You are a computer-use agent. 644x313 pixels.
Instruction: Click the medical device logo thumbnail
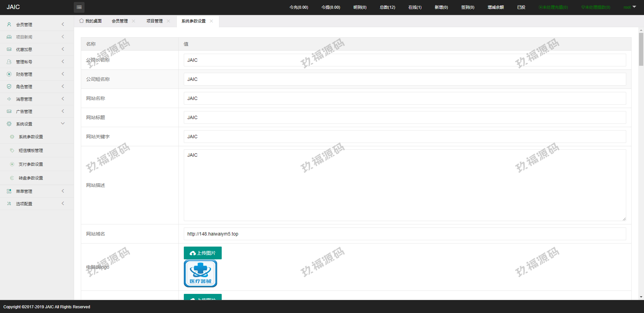[x=201, y=273]
